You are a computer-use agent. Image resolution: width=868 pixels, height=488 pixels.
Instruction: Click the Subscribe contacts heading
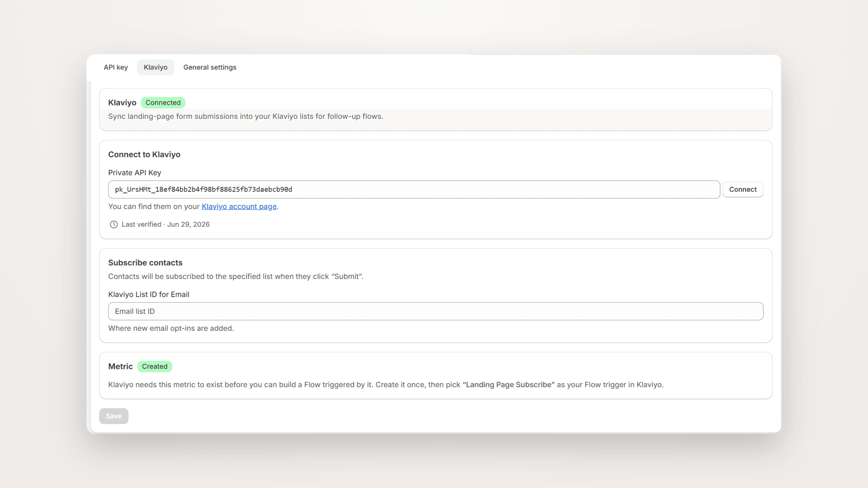tap(145, 263)
